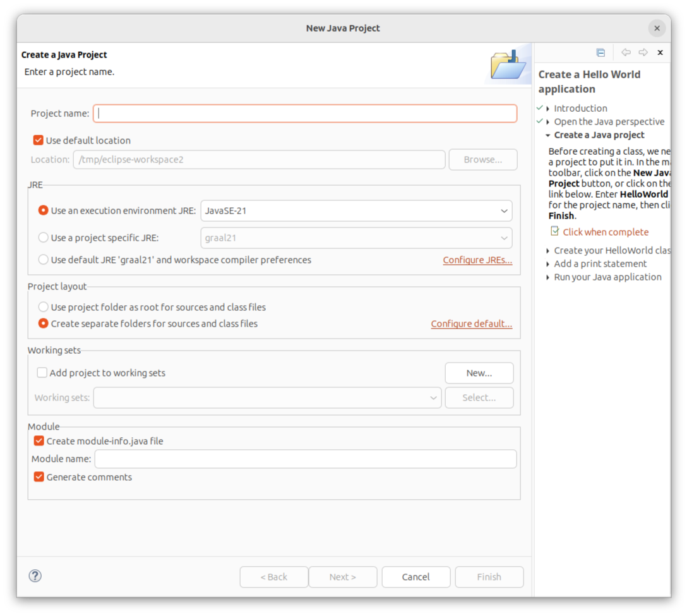Select Use a project specific JRE

coord(44,238)
